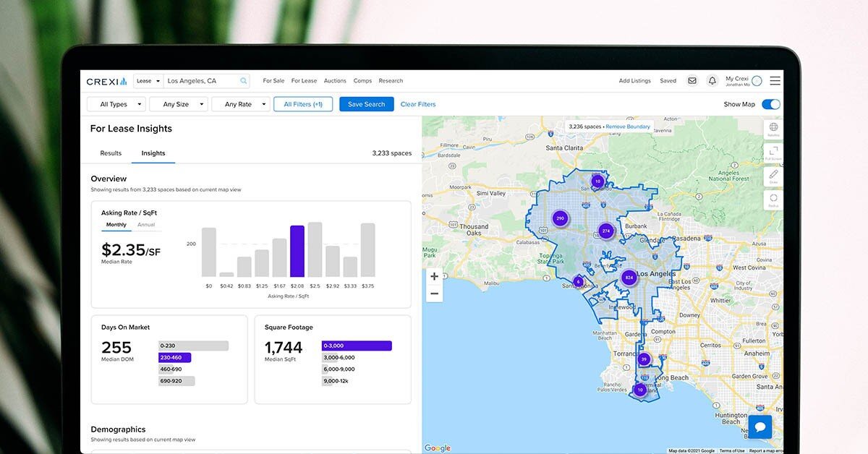Open the Any Size dropdown
868x454 pixels.
(178, 104)
